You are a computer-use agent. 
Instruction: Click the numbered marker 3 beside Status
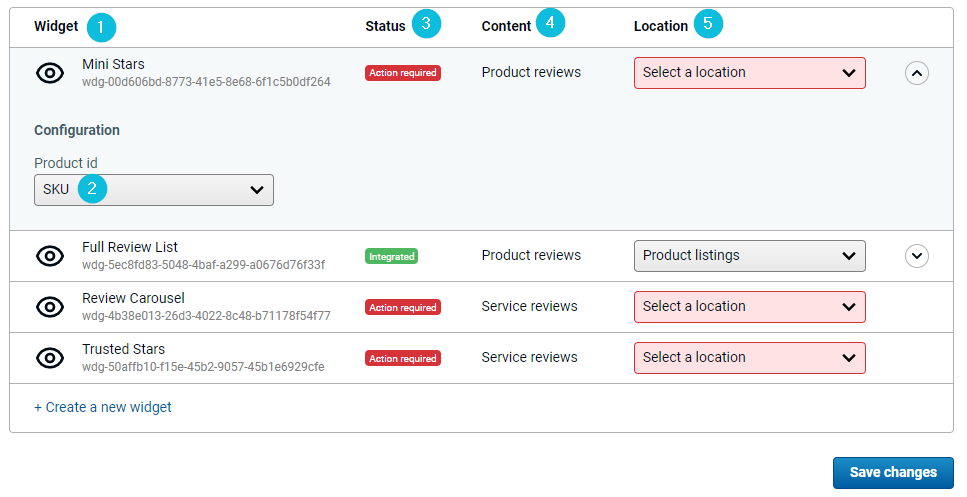(x=426, y=25)
